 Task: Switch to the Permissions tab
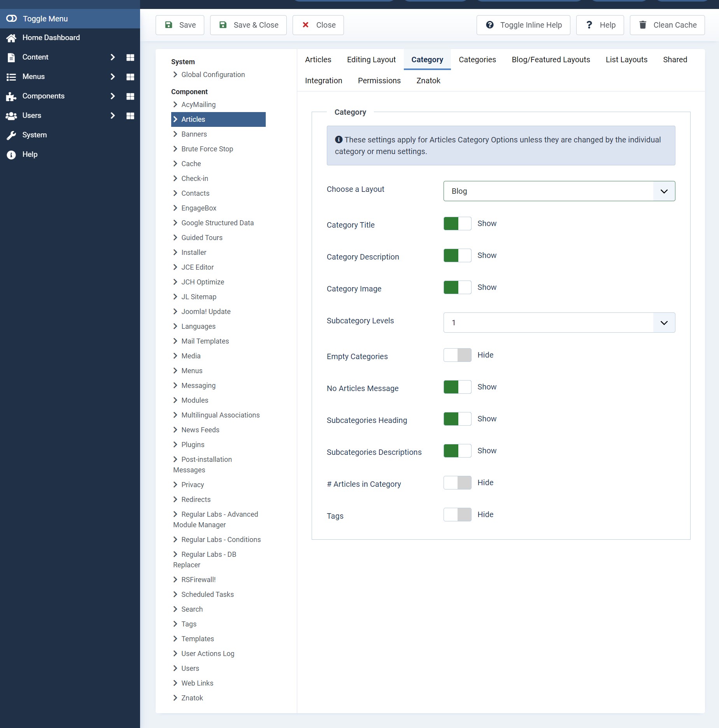coord(379,81)
